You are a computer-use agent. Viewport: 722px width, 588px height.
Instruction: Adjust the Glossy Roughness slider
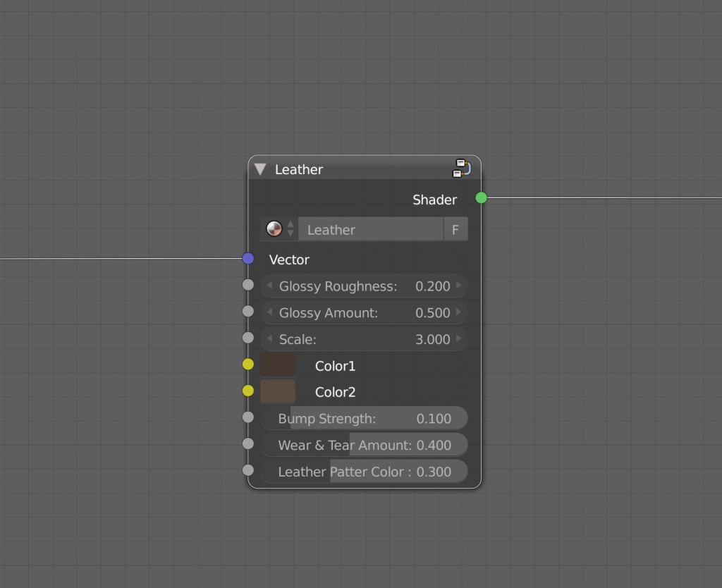pyautogui.click(x=364, y=286)
